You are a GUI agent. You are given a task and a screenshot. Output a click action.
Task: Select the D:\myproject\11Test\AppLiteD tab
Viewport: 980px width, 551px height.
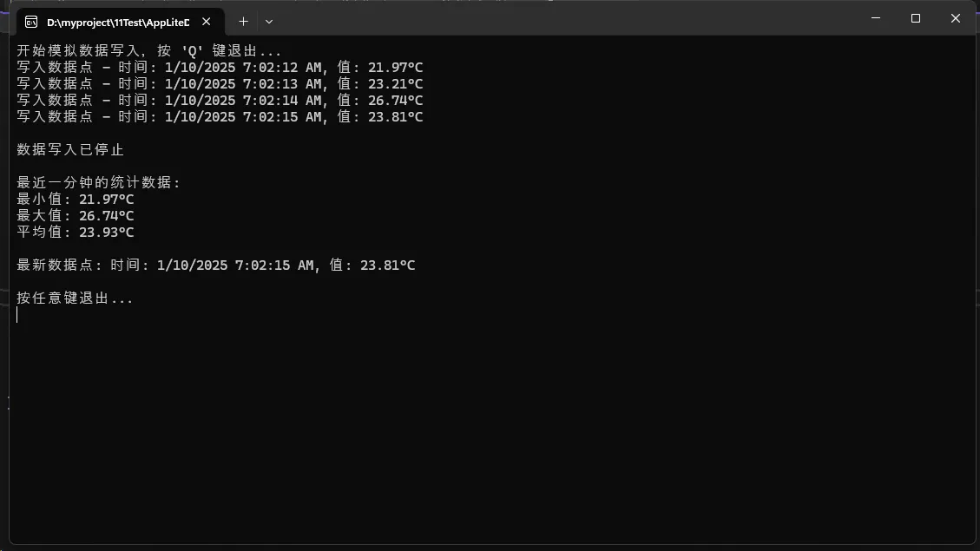coord(117,22)
